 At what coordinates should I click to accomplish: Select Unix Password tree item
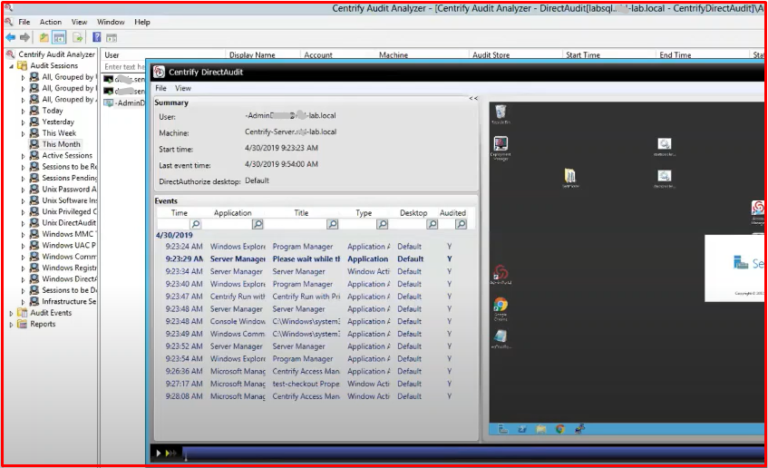[x=69, y=189]
